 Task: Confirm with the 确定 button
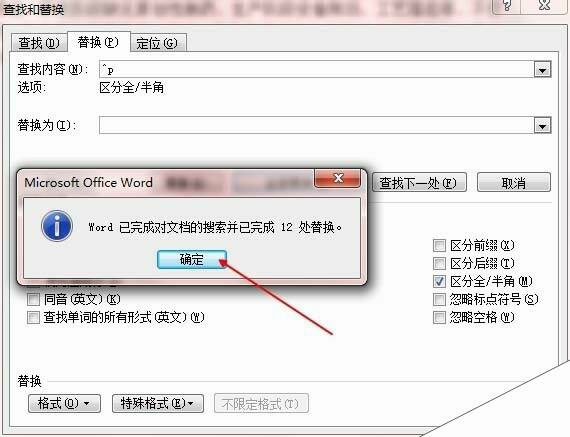tap(192, 260)
